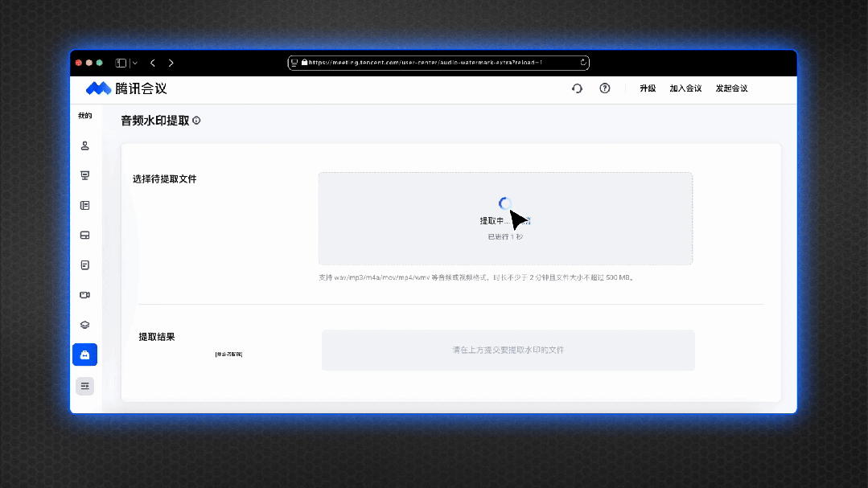This screenshot has height=488, width=868.
Task: Open the video camera recordings icon in sidebar
Action: 84,295
